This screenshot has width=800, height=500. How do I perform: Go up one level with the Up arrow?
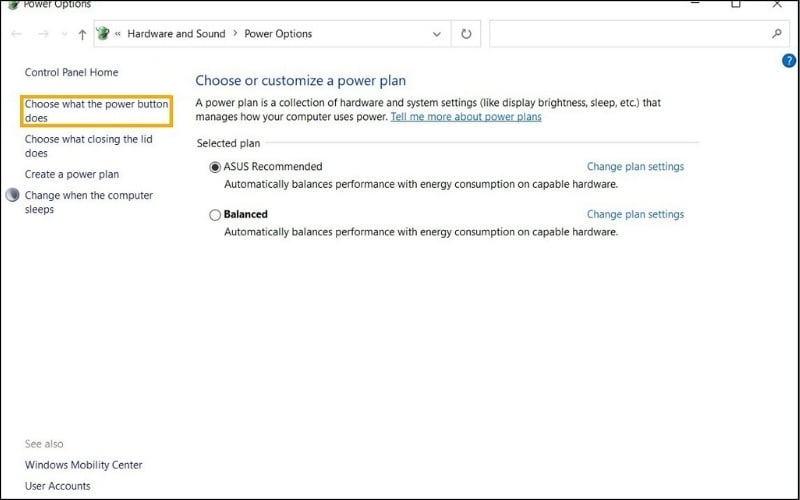[82, 34]
